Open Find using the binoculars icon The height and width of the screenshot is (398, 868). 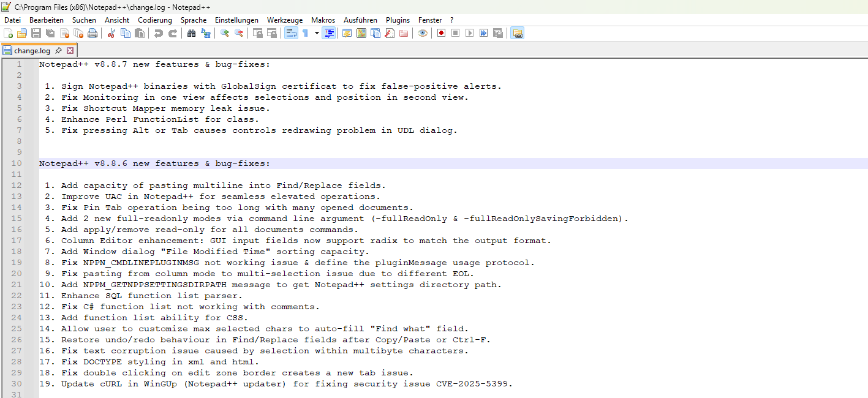191,32
